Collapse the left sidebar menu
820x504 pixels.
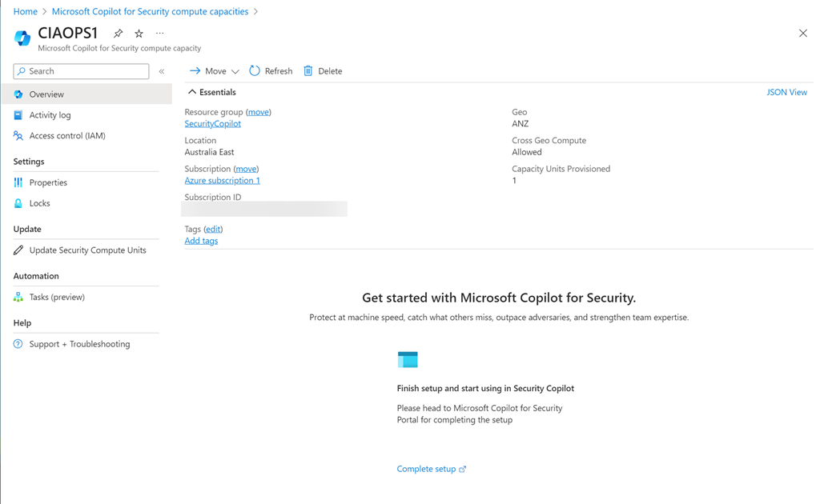(x=162, y=71)
